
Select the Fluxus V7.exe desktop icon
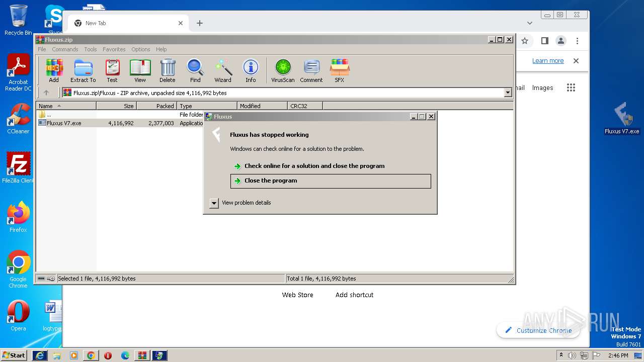click(x=622, y=119)
